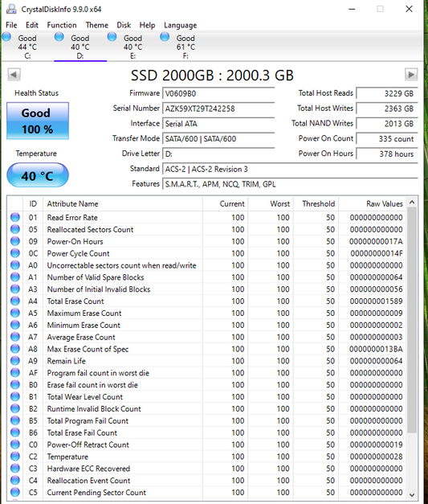The height and width of the screenshot is (504, 428).
Task: Click status icon of Hardware ECC Recovered row
Action: pos(15,469)
